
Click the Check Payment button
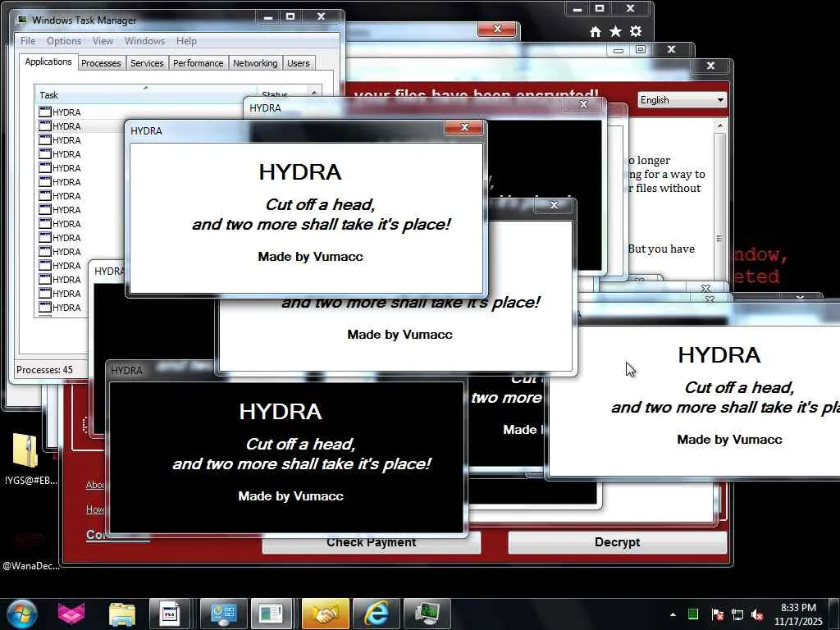pos(372,542)
